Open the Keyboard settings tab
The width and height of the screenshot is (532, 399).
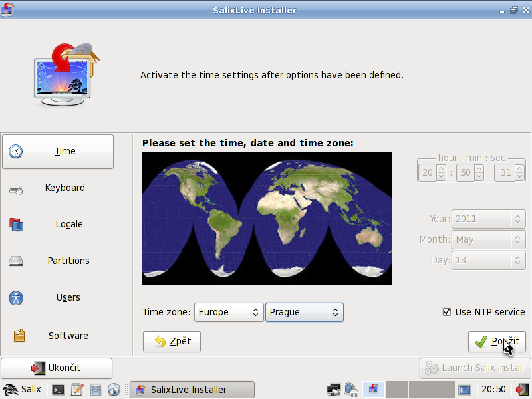(x=58, y=188)
